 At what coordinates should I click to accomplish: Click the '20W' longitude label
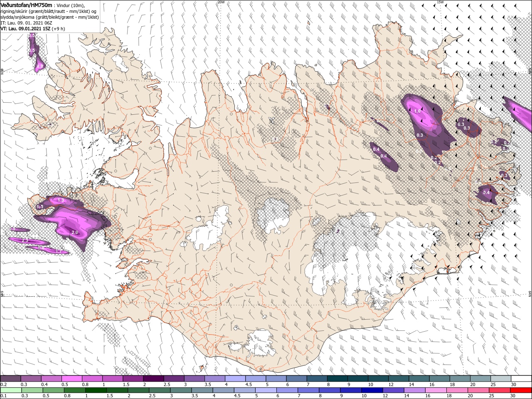(x=221, y=2)
